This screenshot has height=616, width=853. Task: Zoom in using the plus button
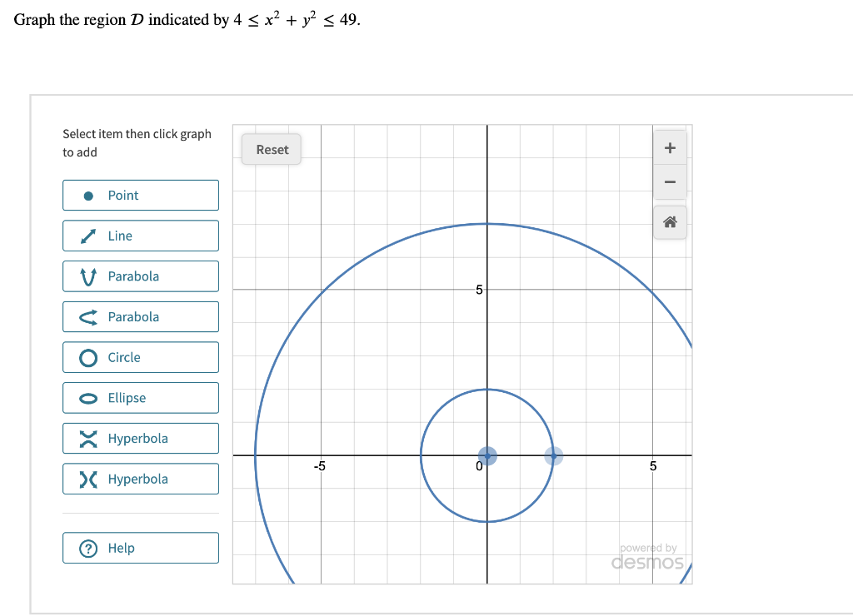pyautogui.click(x=670, y=147)
